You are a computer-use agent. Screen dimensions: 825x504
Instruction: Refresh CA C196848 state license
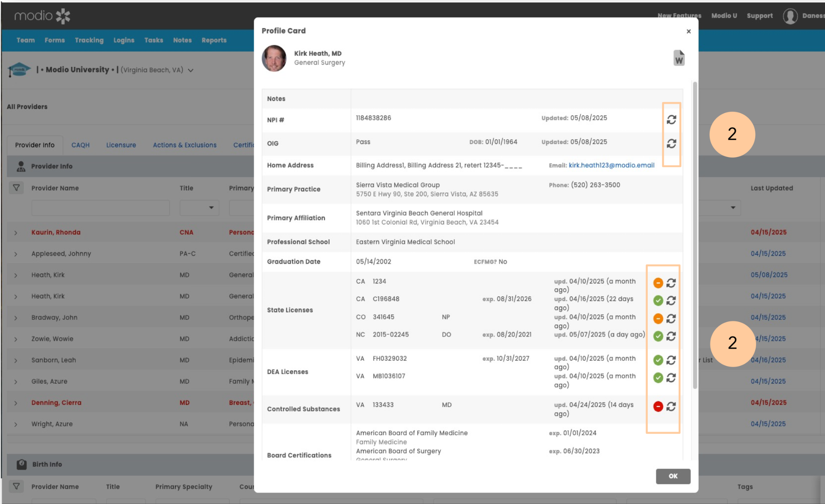[x=671, y=301]
